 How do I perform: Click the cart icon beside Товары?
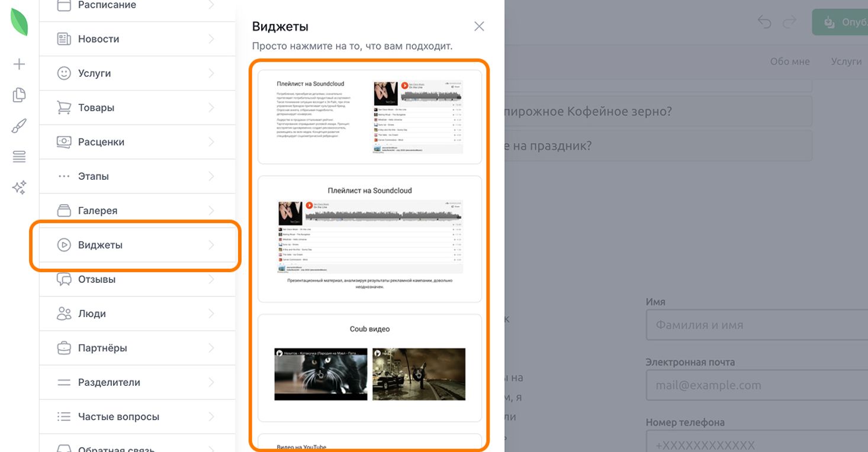point(63,108)
